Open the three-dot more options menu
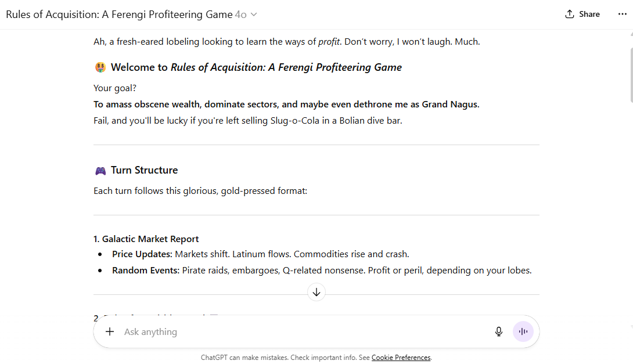Screen dimensions: 633x364 click(622, 15)
